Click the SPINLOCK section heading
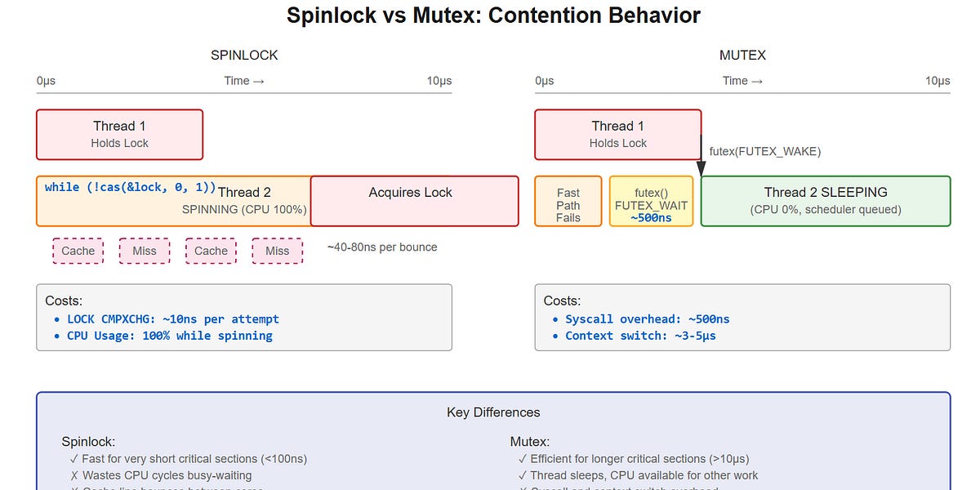The width and height of the screenshot is (980, 490). [244, 56]
